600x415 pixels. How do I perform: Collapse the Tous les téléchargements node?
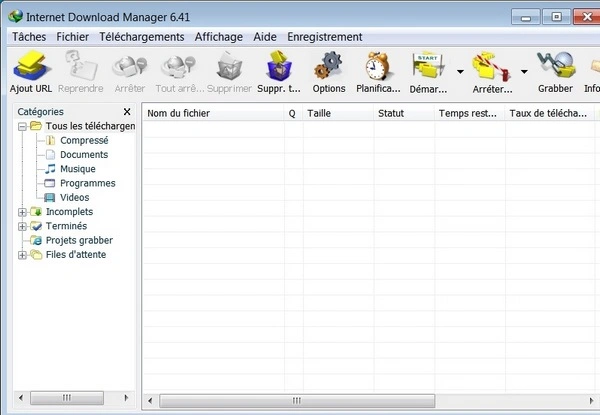[x=22, y=126]
